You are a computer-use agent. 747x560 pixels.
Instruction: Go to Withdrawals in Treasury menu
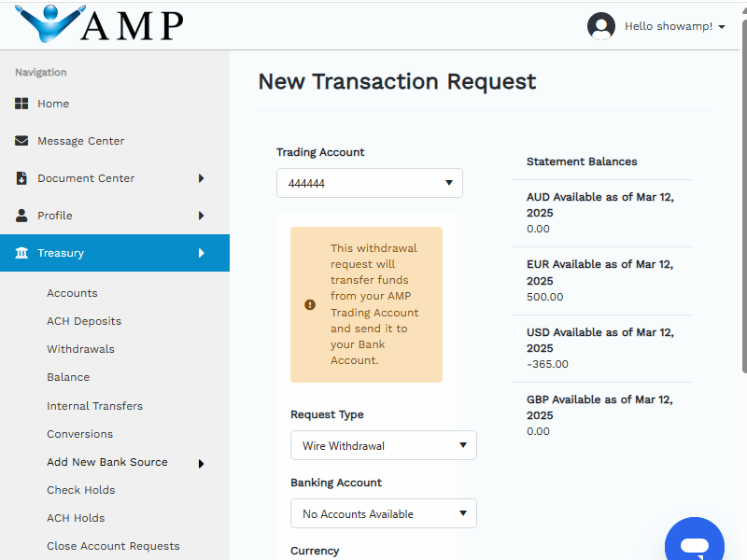point(80,349)
